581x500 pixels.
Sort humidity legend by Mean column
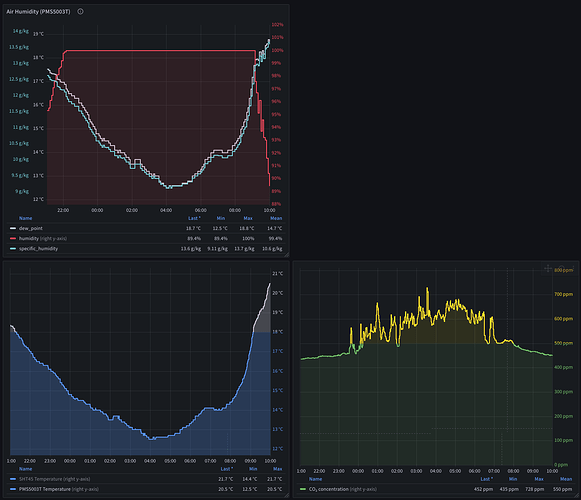pyautogui.click(x=276, y=218)
